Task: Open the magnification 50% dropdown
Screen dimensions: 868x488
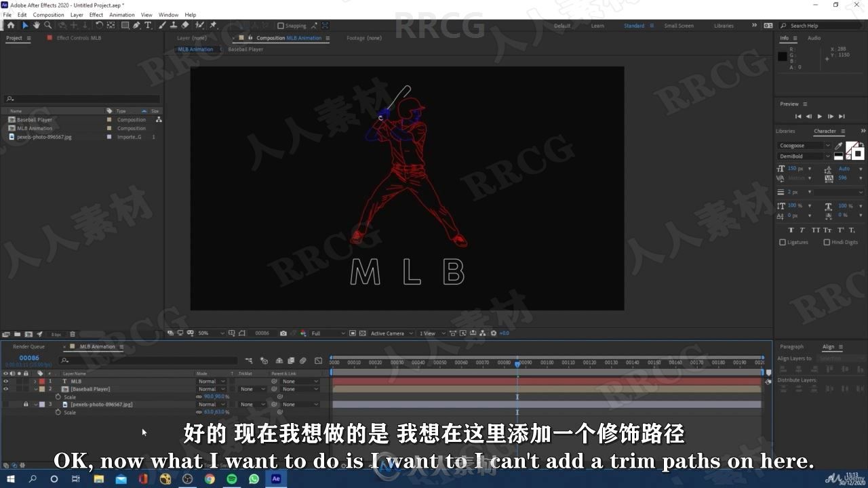Action: coord(211,333)
